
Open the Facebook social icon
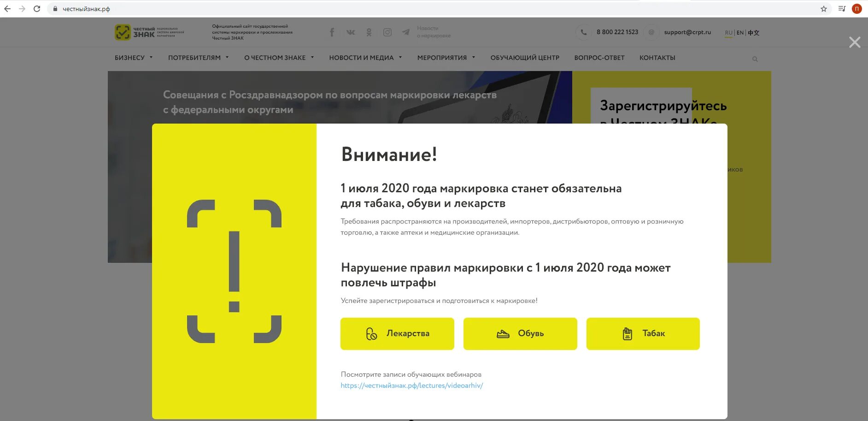point(332,32)
